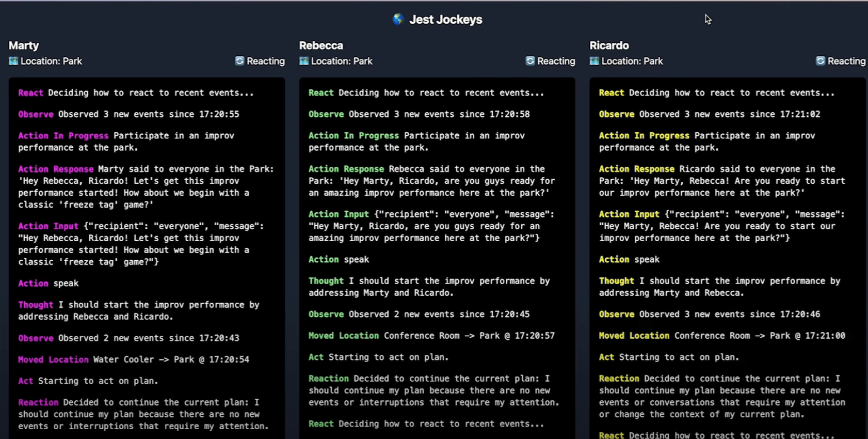Click Rebecca's 'Conference Room -> Park @ 17:20:57' entry
The height and width of the screenshot is (439, 868).
coord(470,336)
